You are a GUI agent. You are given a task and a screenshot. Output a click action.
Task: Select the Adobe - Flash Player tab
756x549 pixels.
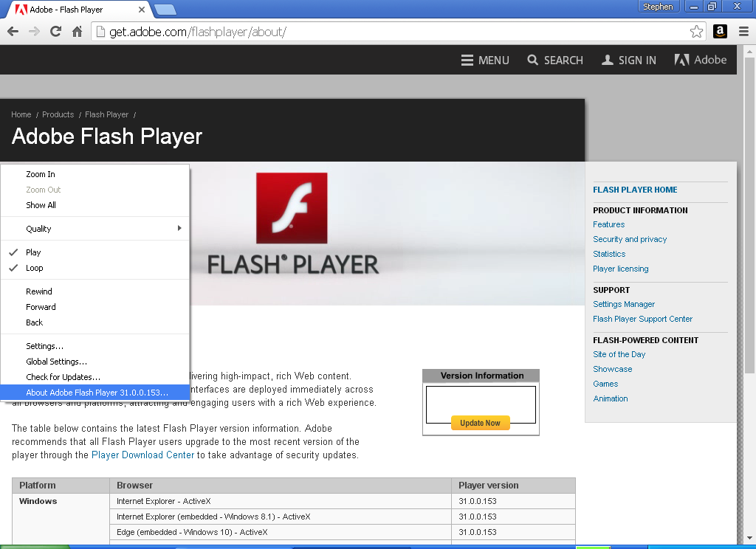pyautogui.click(x=77, y=10)
